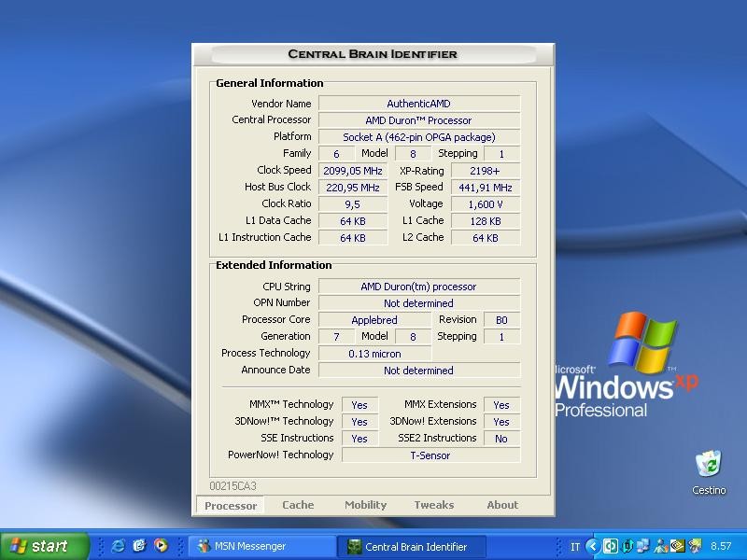Click the Announce Date field Not determined

pyautogui.click(x=419, y=370)
